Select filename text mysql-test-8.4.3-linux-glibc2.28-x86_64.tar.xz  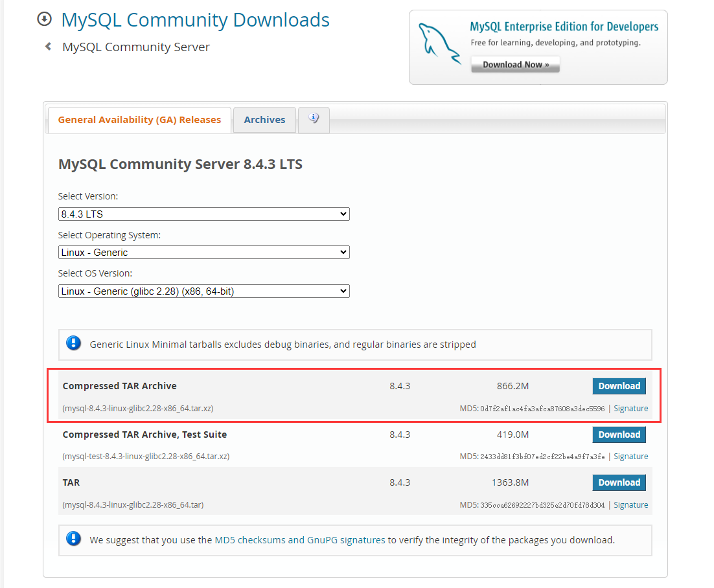146,456
